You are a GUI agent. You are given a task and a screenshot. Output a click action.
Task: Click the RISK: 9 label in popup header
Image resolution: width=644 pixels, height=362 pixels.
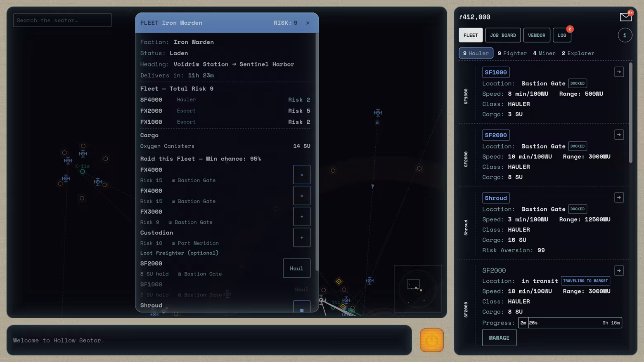(285, 23)
